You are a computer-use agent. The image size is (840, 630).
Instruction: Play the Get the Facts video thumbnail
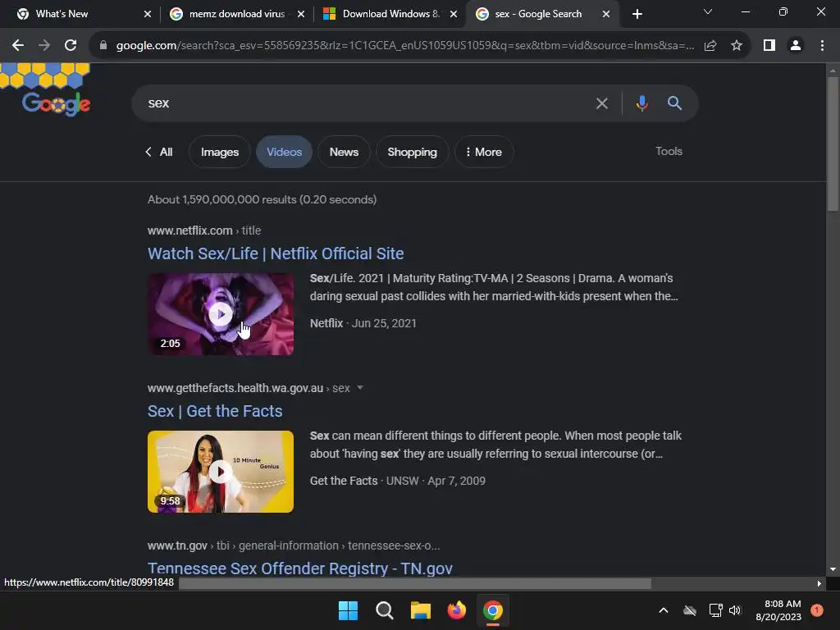[x=221, y=472]
